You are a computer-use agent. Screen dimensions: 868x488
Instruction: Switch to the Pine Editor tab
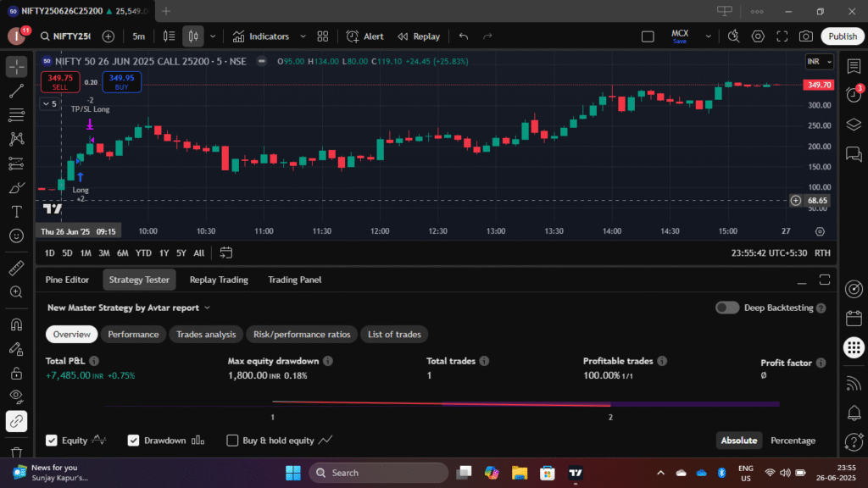67,280
